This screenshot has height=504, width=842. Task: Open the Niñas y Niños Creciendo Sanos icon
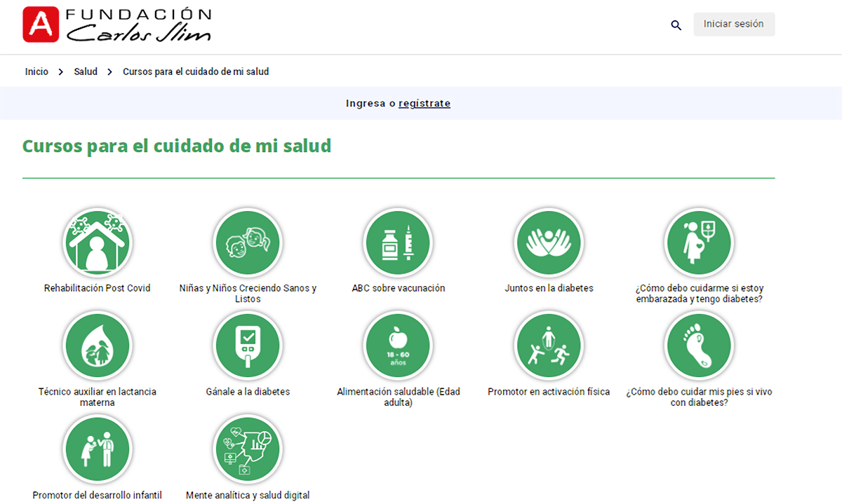point(247,243)
